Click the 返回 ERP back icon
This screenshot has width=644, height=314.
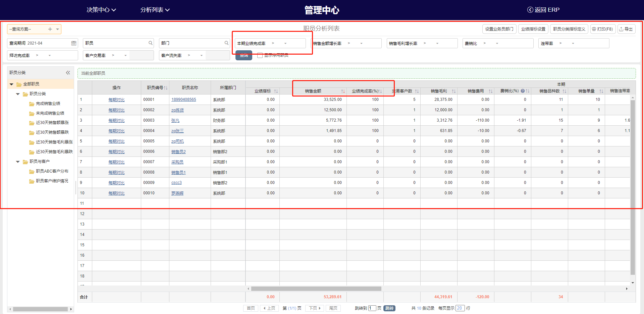point(530,10)
